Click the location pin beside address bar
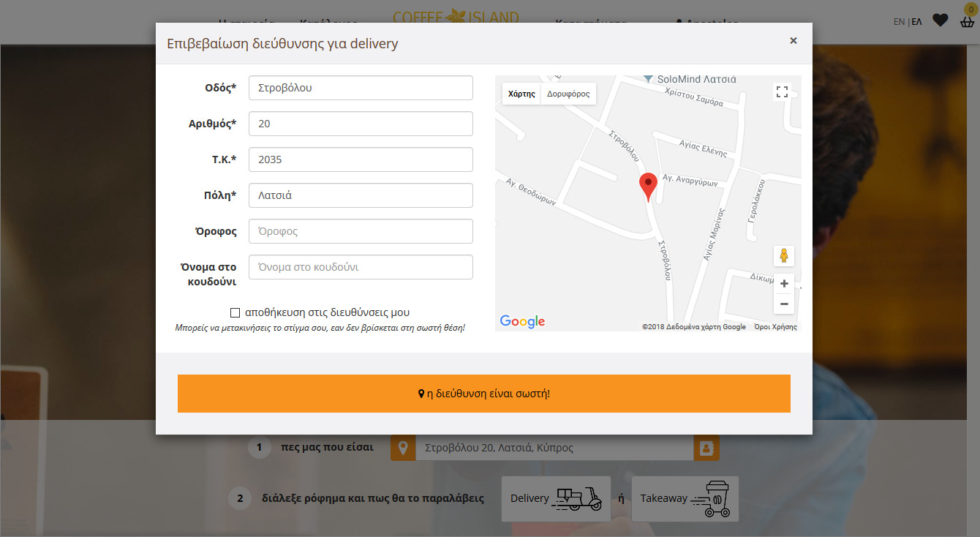980x537 pixels. 403,448
